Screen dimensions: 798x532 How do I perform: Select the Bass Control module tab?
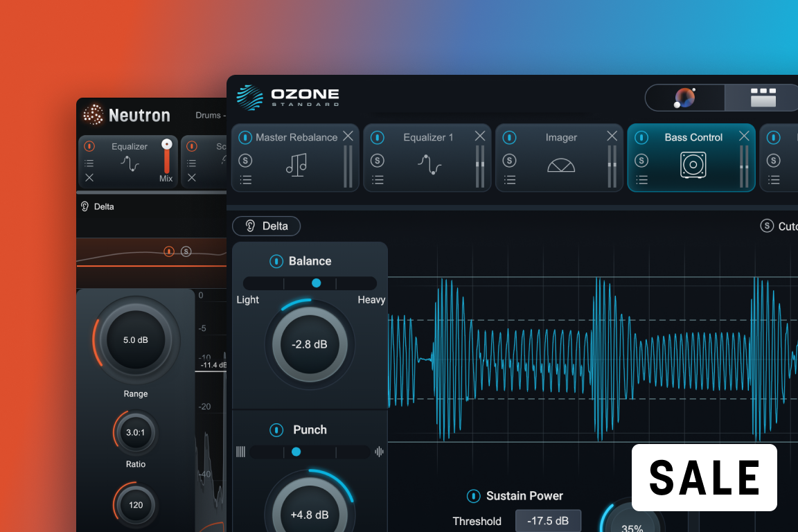tap(693, 137)
